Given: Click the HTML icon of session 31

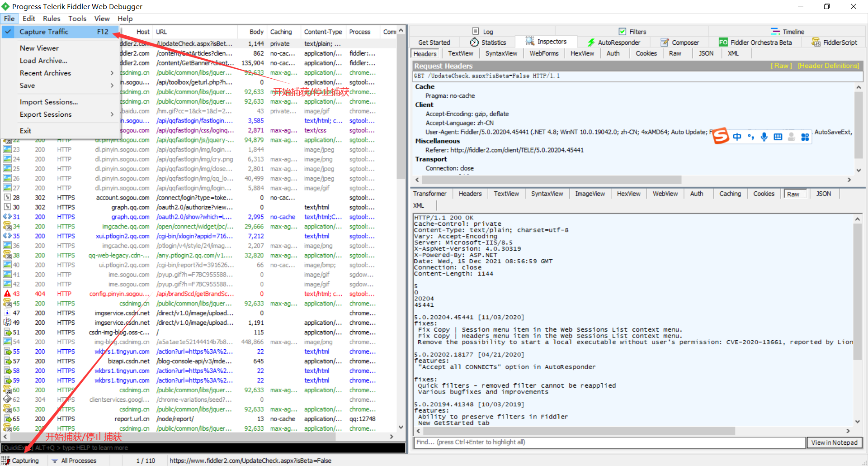Looking at the screenshot, I should click(7, 217).
